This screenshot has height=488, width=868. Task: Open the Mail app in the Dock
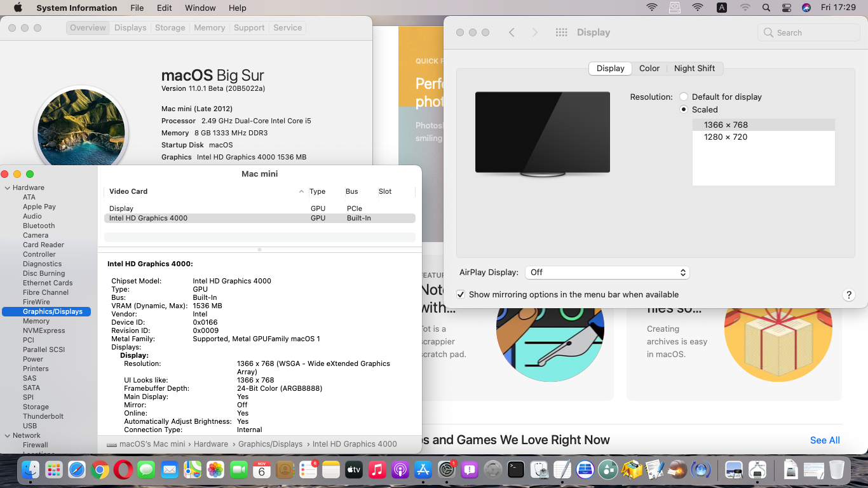point(169,470)
